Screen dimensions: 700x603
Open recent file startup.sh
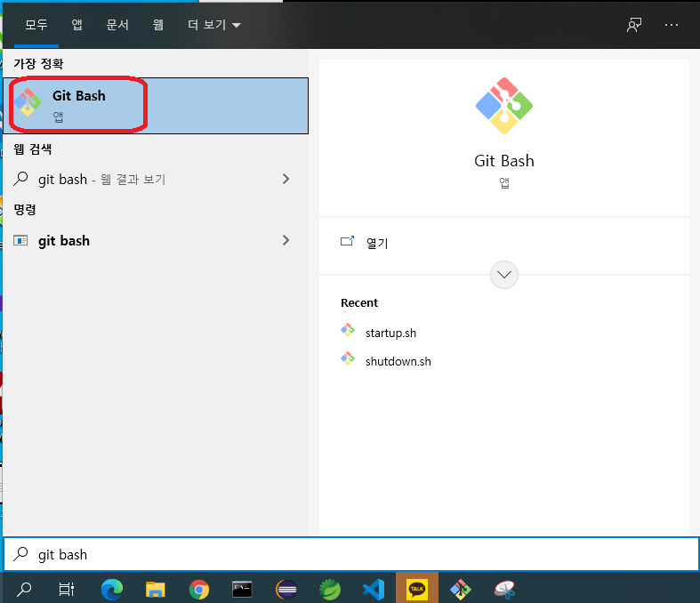[x=390, y=333]
